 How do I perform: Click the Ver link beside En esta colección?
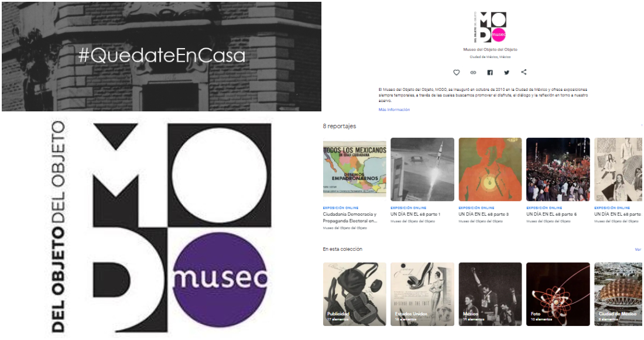pyautogui.click(x=638, y=249)
